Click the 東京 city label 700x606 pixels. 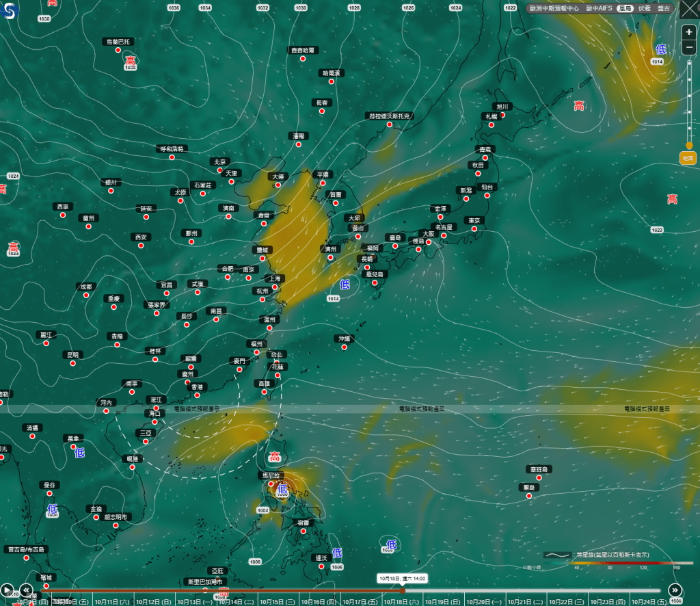click(x=474, y=220)
